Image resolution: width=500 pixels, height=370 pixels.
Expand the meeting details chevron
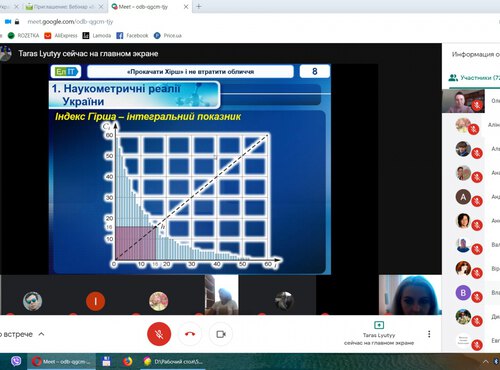(41, 334)
